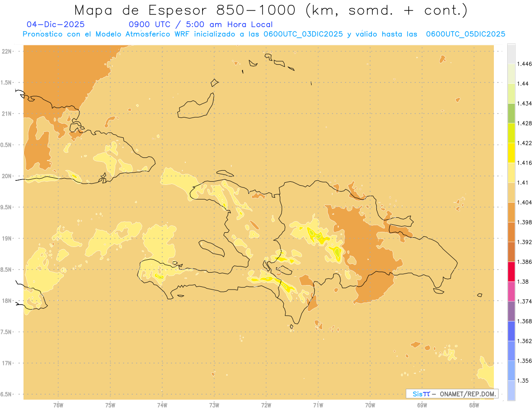The width and height of the screenshot is (532, 411).
Task: Click the longitude axis label '74W'
Action: (x=162, y=405)
